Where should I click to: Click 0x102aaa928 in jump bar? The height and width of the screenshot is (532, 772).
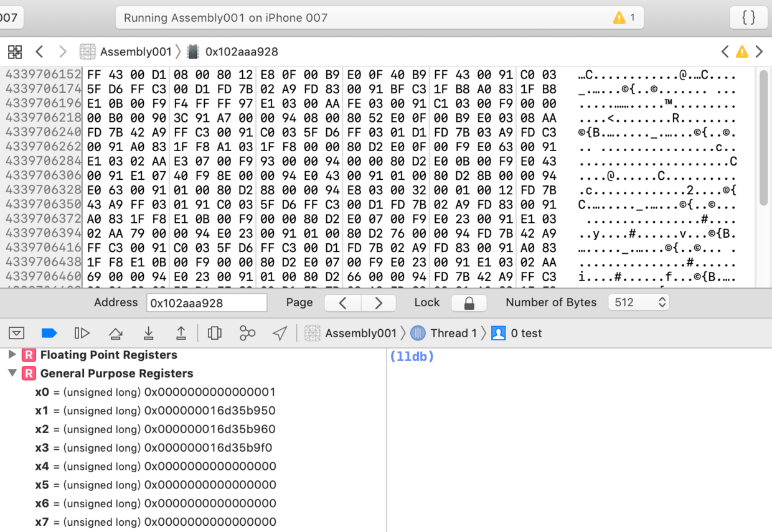pos(242,52)
